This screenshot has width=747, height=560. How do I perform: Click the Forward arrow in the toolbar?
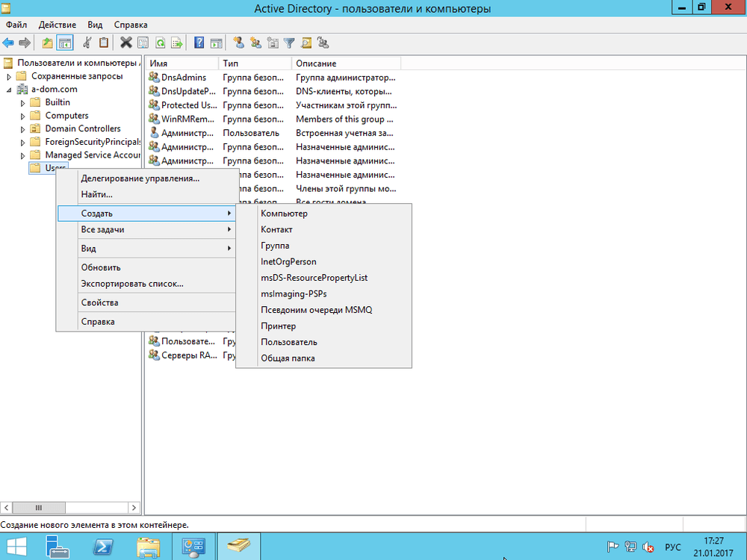tap(25, 43)
